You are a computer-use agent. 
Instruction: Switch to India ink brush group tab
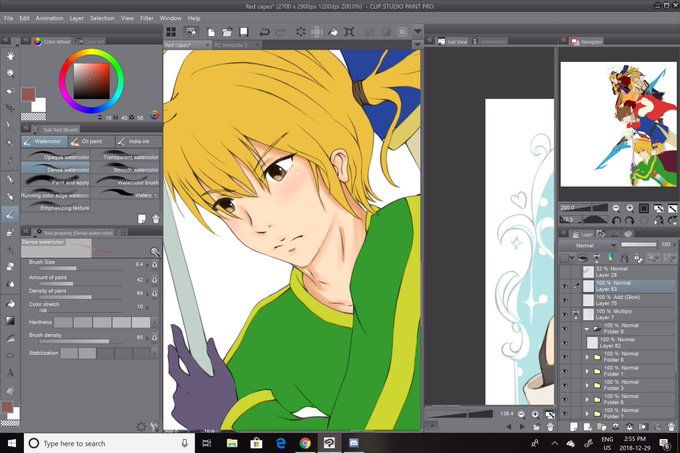pyautogui.click(x=139, y=141)
